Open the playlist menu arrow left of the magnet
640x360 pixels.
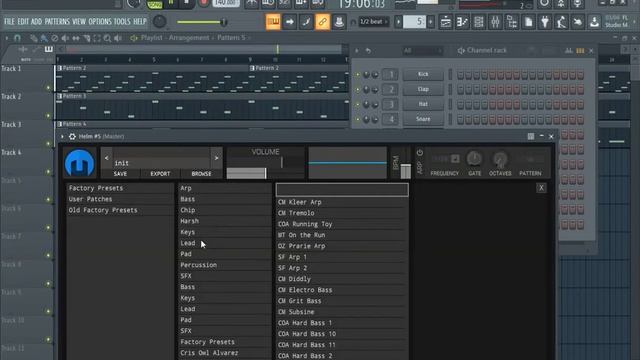click(x=7, y=38)
